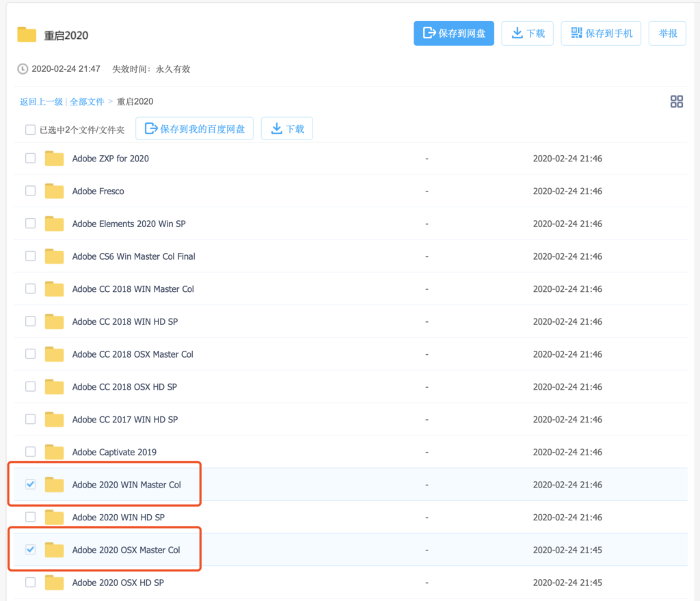Click the 举报 report button
700x601 pixels.
tap(667, 34)
